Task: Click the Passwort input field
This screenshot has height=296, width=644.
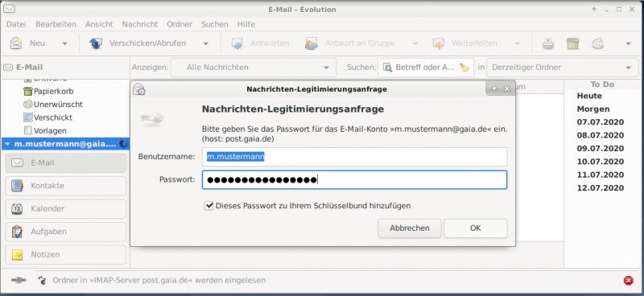Action: pyautogui.click(x=355, y=180)
